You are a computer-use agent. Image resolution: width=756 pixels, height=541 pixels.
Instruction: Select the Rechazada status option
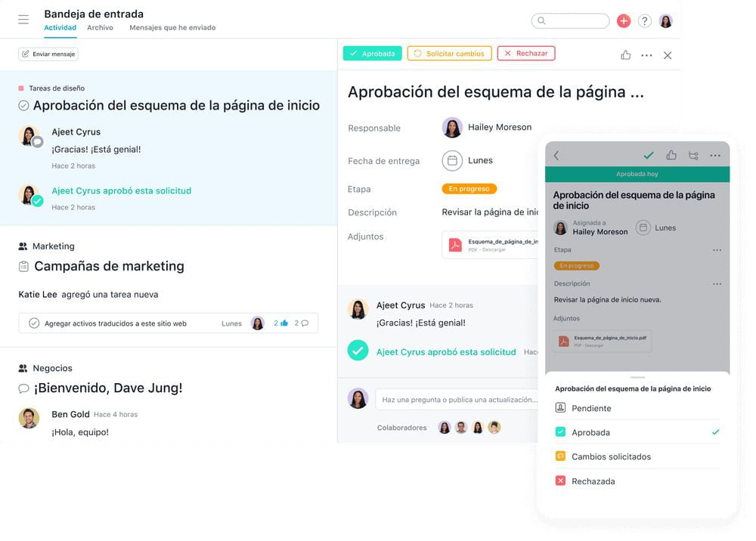click(593, 481)
